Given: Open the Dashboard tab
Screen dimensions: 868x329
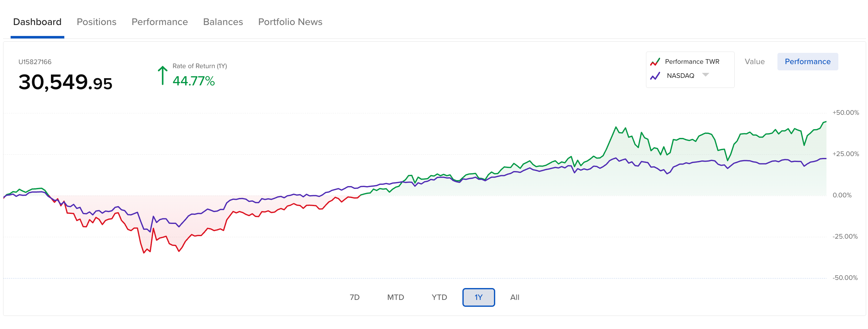Looking at the screenshot, I should click(37, 22).
